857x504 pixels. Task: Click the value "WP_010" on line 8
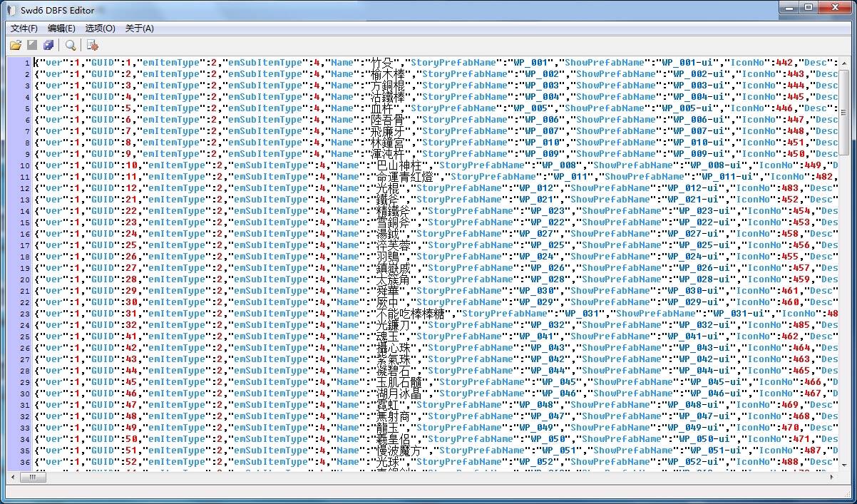coord(542,143)
